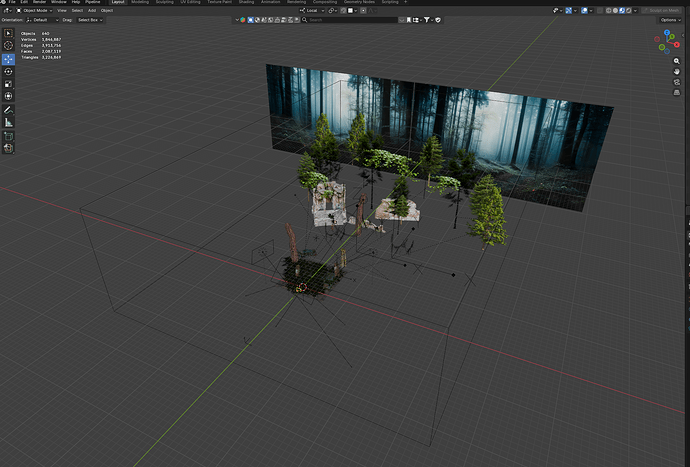Click the asset Search field
The height and width of the screenshot is (467, 690).
pyautogui.click(x=352, y=20)
